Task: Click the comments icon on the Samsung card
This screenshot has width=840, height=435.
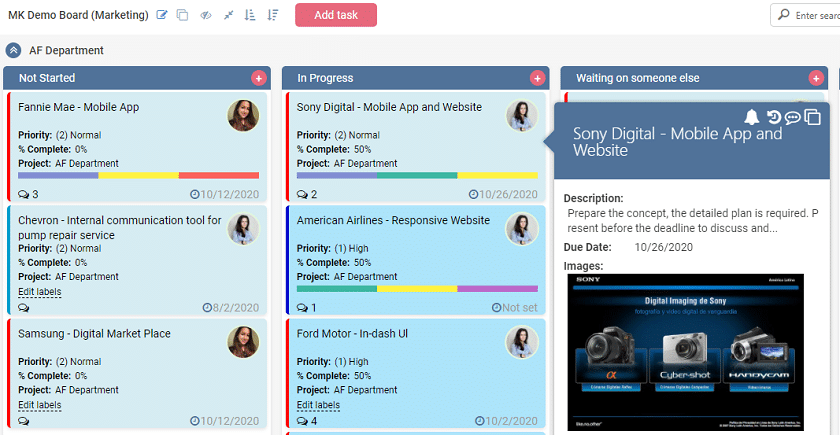Action: pos(24,421)
